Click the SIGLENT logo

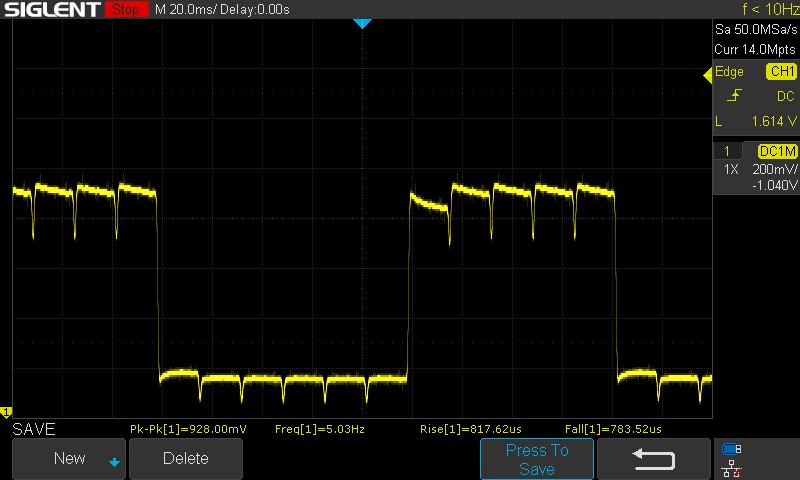pos(52,9)
